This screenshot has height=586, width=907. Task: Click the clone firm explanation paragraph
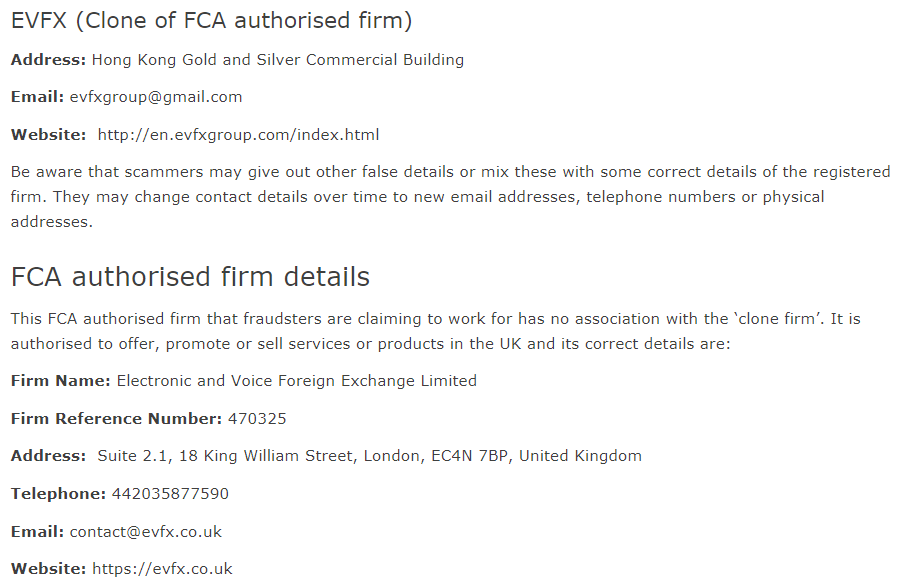pos(436,331)
